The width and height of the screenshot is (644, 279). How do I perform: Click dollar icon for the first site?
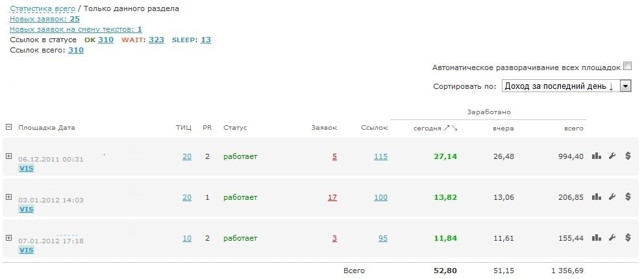tap(628, 156)
